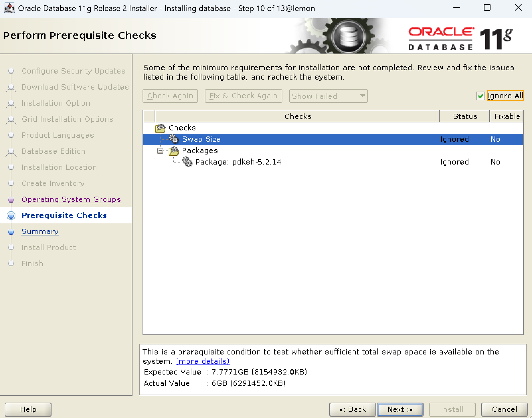Open the Show Failed dropdown
Screen dimensions: 532x418
tap(329, 96)
